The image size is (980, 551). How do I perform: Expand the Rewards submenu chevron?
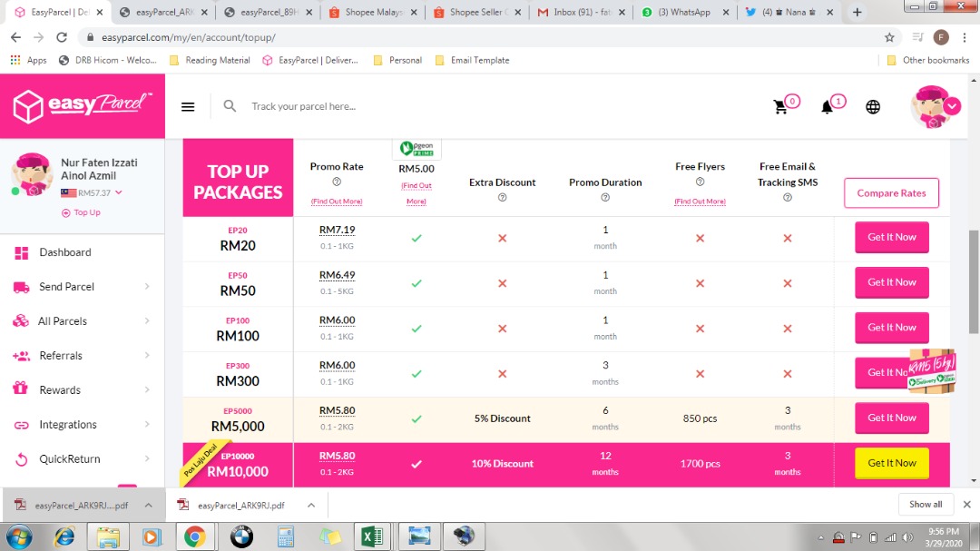point(148,389)
